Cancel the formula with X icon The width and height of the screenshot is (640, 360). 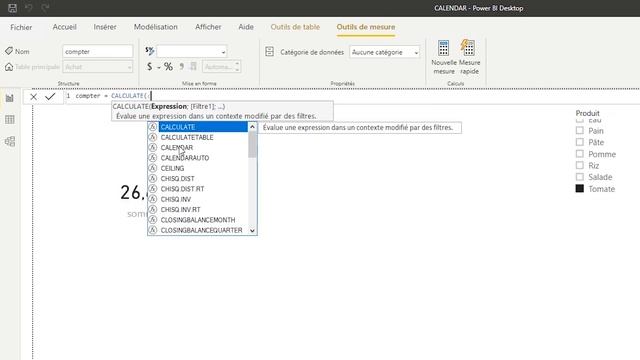33,97
